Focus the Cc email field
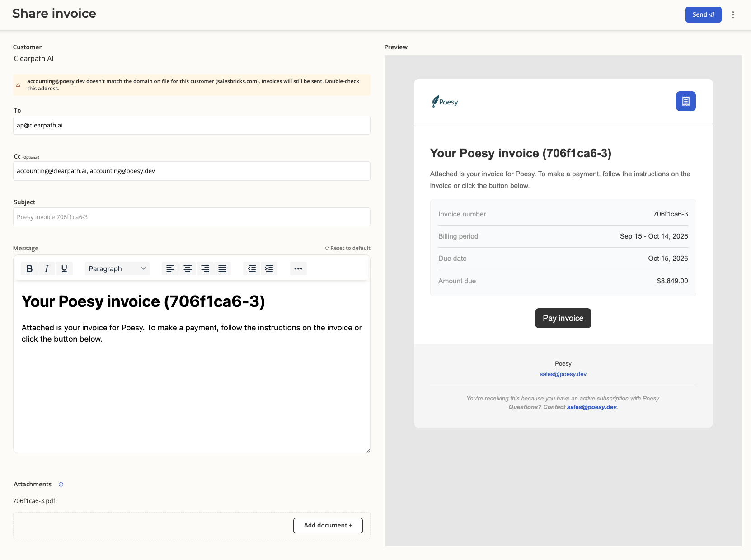This screenshot has width=751, height=560. tap(192, 171)
